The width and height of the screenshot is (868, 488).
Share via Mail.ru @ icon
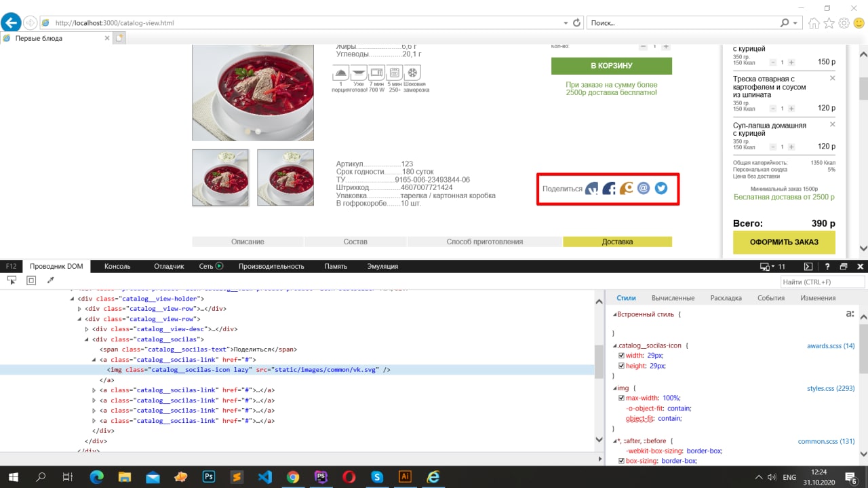coord(644,188)
